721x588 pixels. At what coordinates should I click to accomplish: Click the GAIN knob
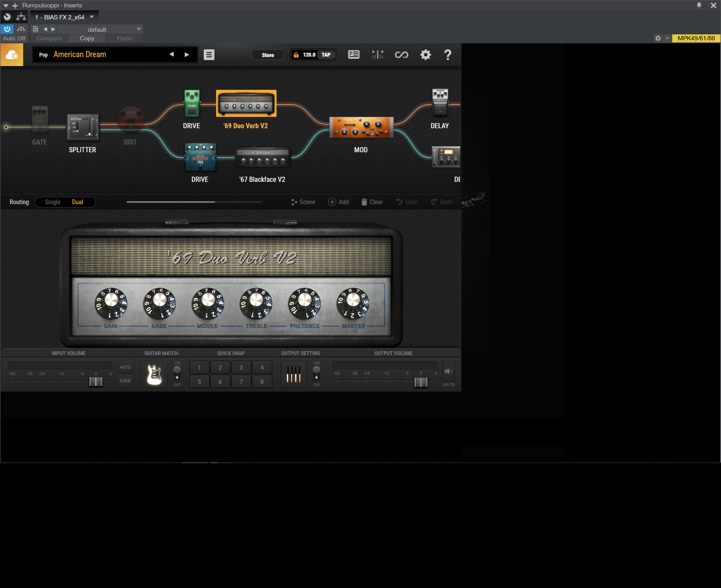111,303
